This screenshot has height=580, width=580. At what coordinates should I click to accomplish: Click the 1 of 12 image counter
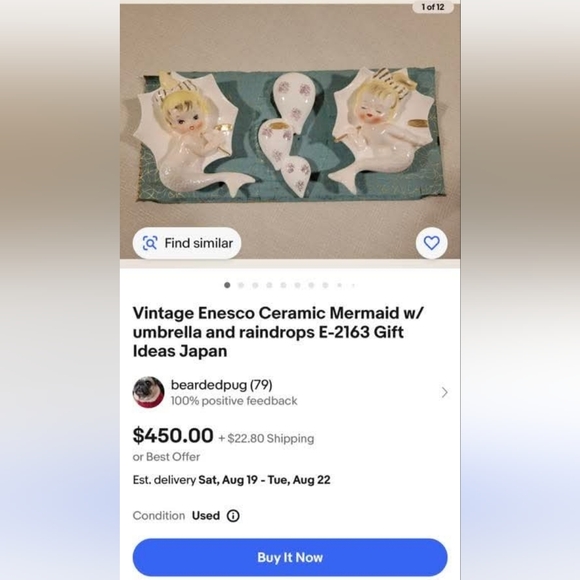click(433, 7)
